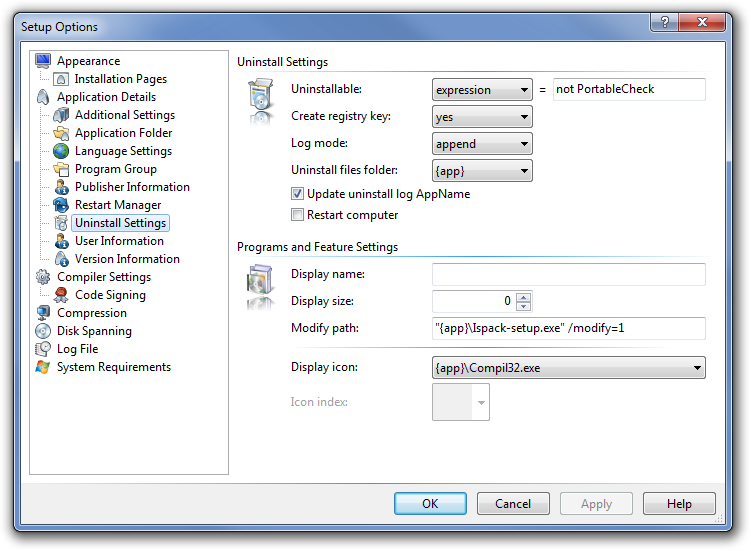The width and height of the screenshot is (751, 551).
Task: Increase Display size with up arrow
Action: tap(524, 296)
